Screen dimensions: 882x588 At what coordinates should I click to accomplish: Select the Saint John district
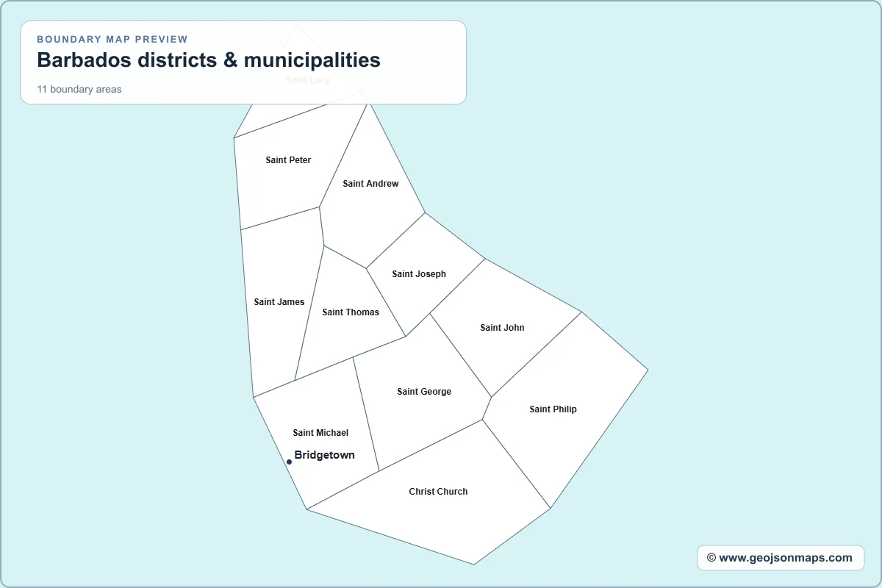(x=502, y=328)
